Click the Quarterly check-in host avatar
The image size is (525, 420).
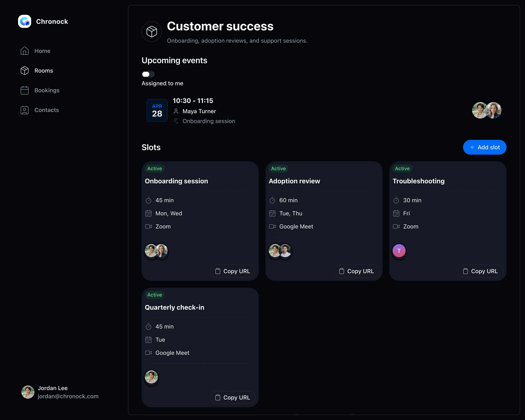(x=151, y=377)
